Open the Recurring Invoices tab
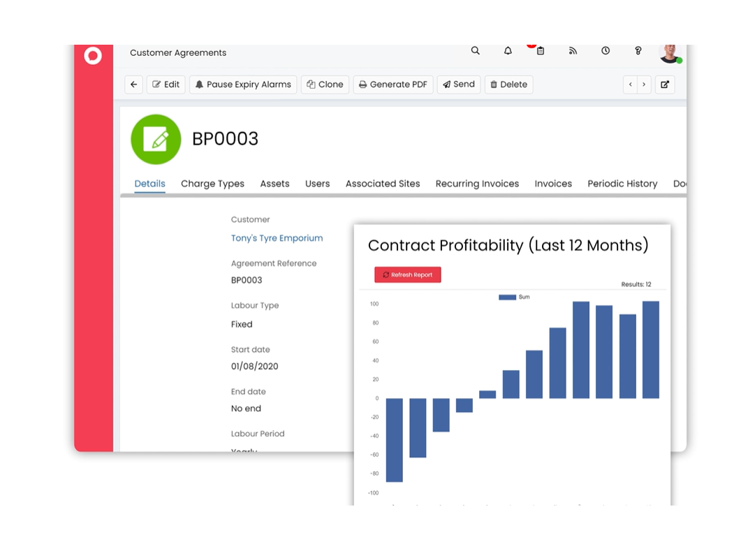 click(477, 184)
